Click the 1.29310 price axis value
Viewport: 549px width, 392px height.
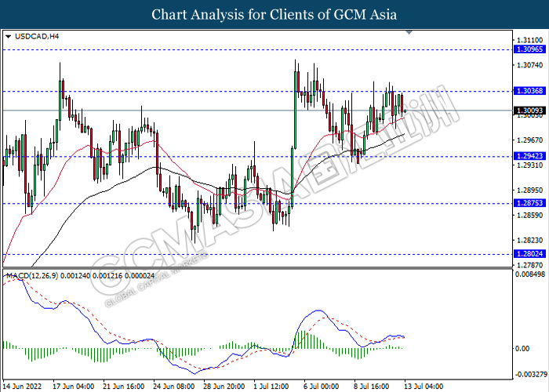pos(529,165)
